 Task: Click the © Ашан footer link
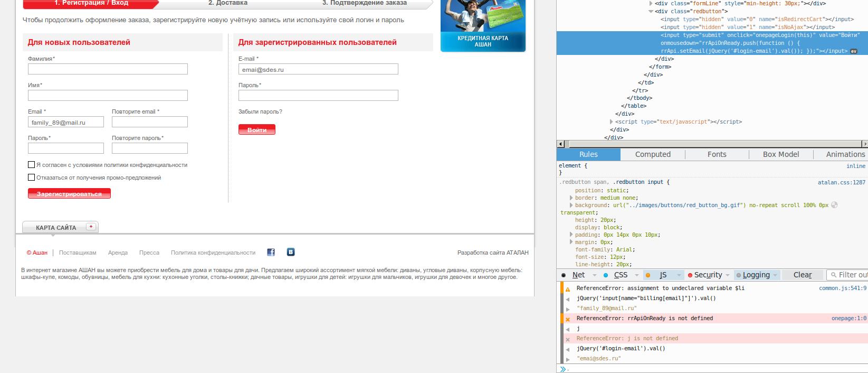37,253
